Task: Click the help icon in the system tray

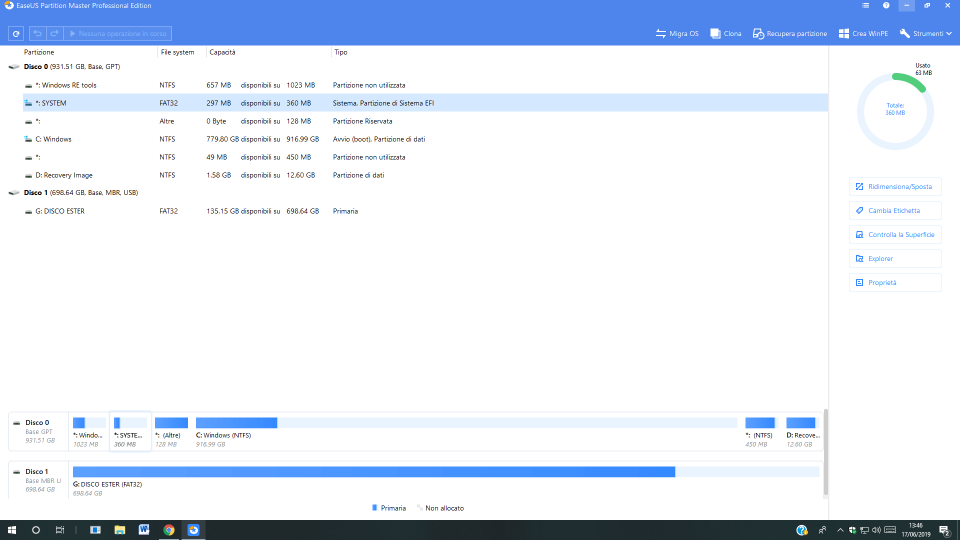Action: (802, 530)
